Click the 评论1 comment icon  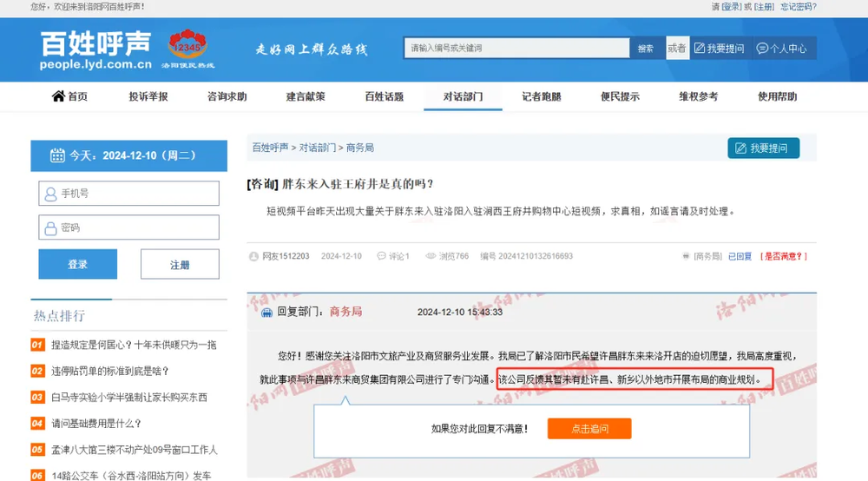[x=380, y=256]
